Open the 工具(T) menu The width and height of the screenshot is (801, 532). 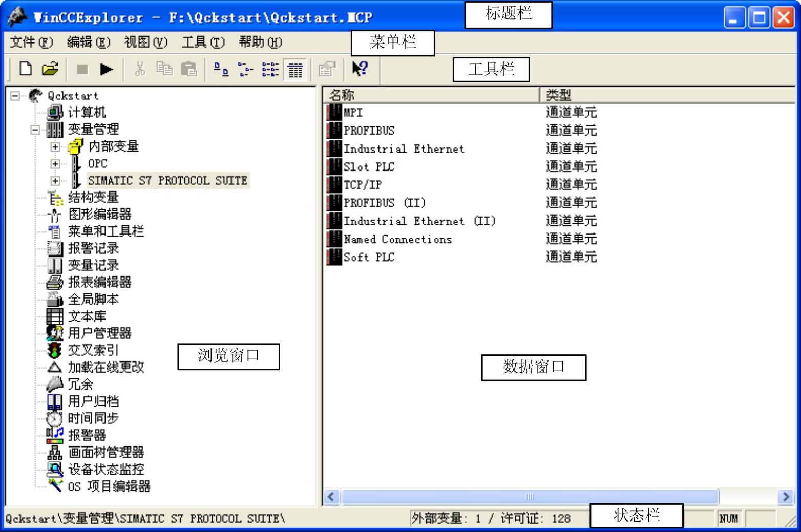click(x=203, y=42)
